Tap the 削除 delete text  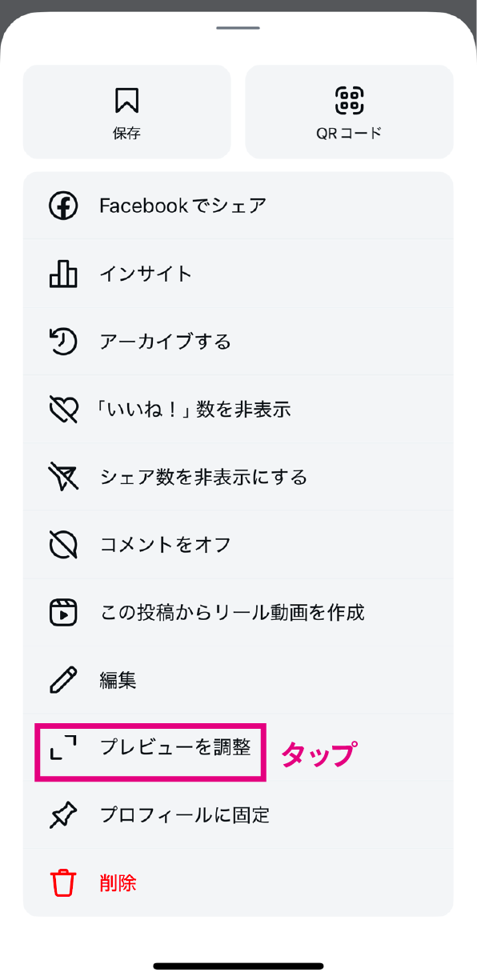point(118,883)
